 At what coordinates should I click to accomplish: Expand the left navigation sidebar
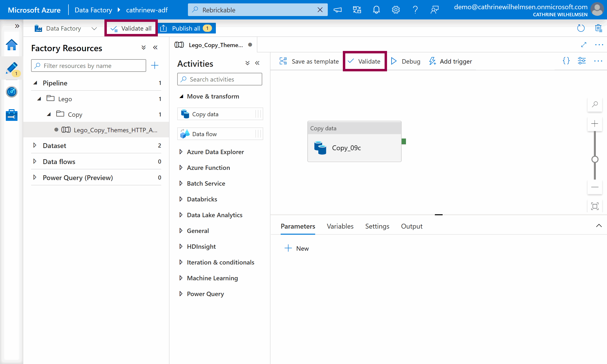point(17,26)
